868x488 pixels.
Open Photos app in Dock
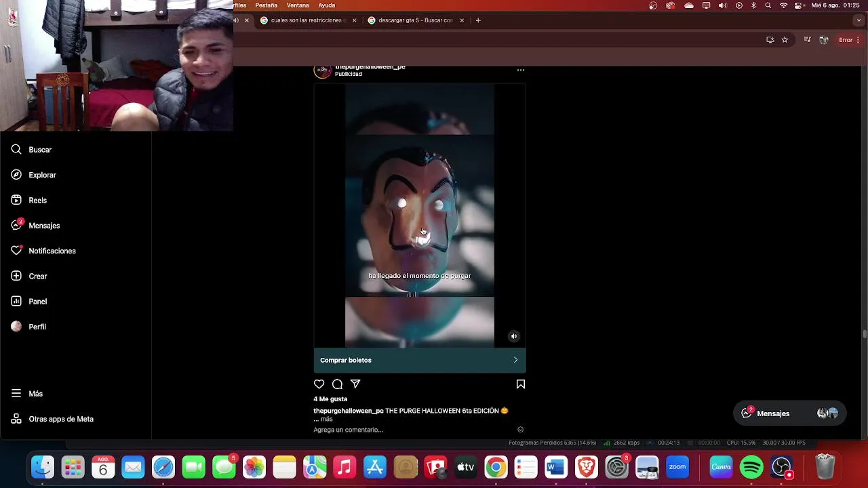pos(254,467)
